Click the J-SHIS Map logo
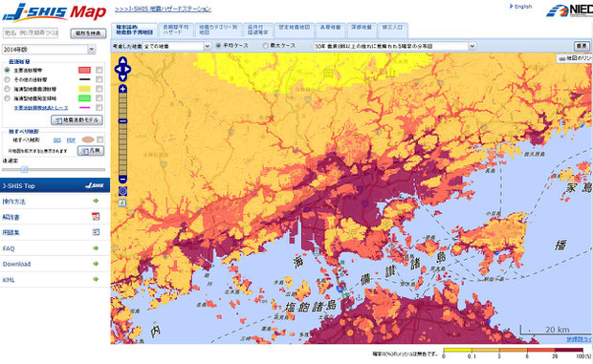This screenshot has height=364, width=593. [x=55, y=12]
